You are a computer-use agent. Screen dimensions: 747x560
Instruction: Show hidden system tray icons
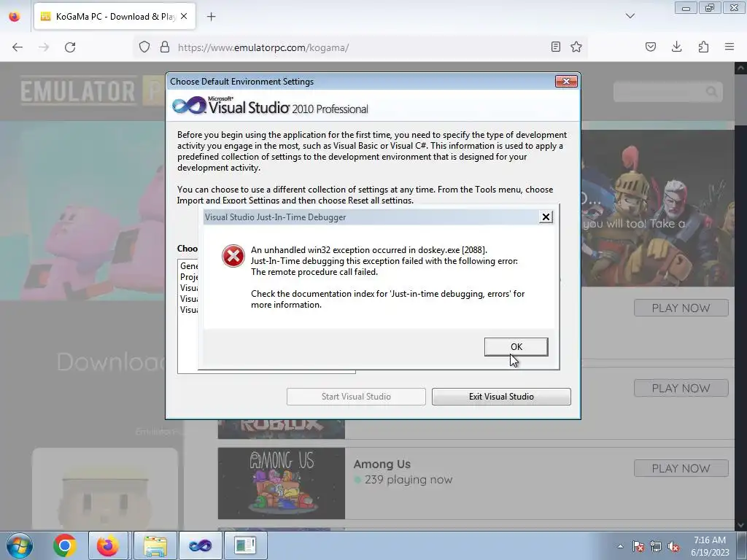point(620,546)
